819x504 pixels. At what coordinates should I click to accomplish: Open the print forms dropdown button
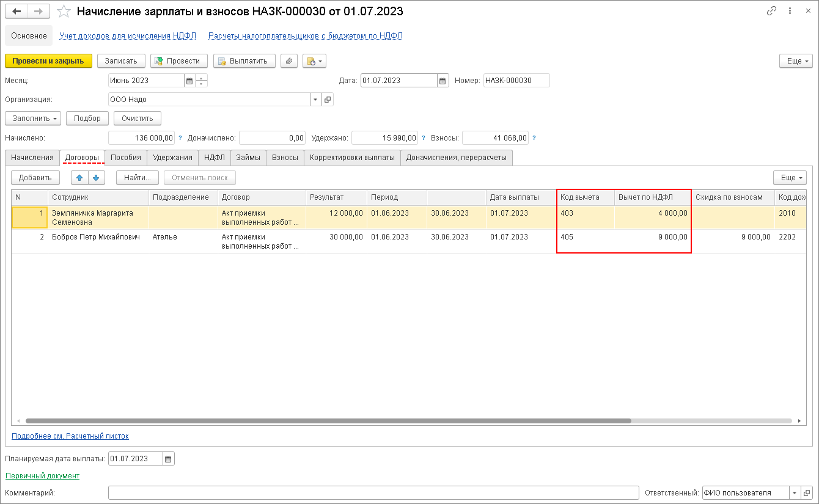coord(314,61)
